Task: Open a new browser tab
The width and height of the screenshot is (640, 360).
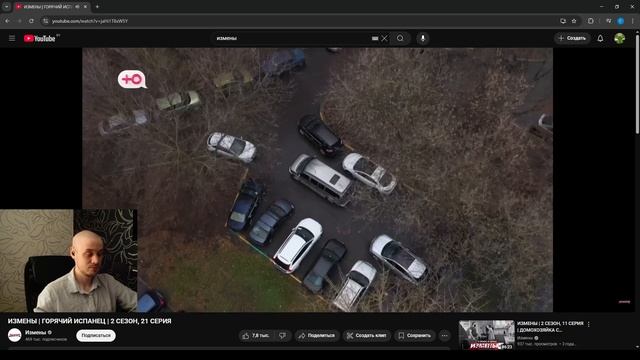Action: coord(97,7)
